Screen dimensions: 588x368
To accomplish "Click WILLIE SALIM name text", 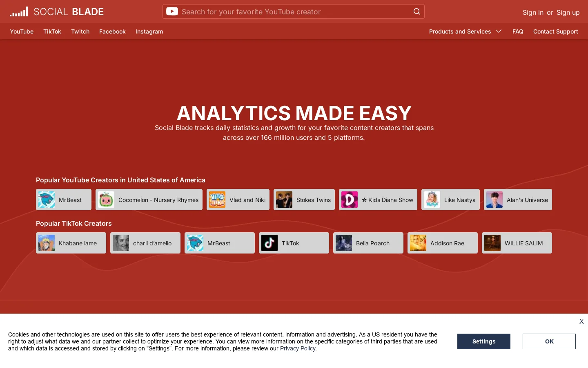I will pyautogui.click(x=524, y=243).
